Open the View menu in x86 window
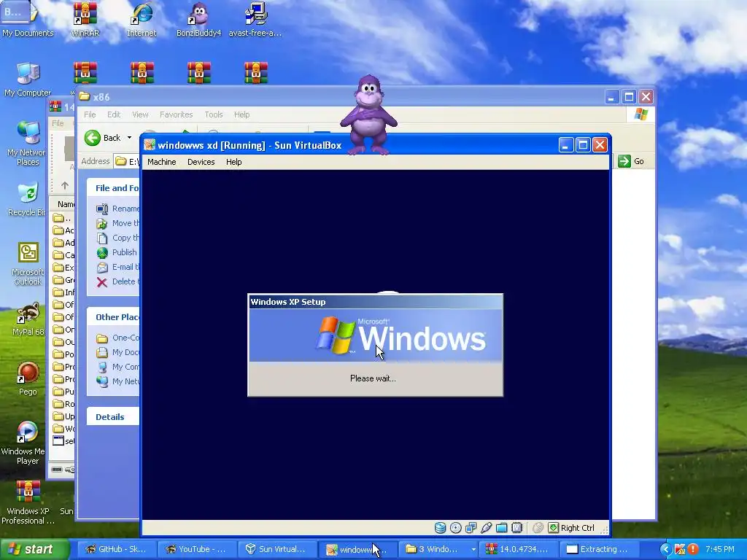 pyautogui.click(x=140, y=114)
